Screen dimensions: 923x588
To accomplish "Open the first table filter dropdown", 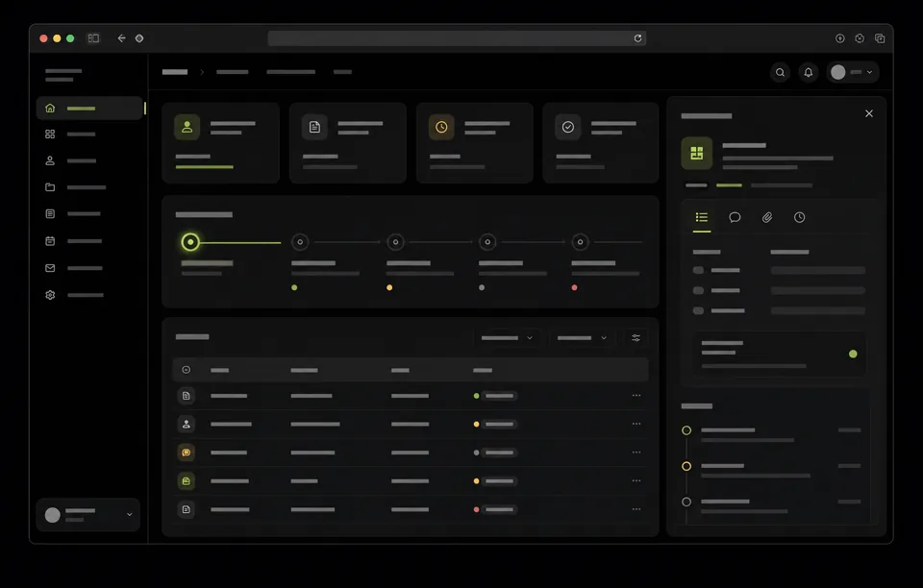I will tap(507, 338).
